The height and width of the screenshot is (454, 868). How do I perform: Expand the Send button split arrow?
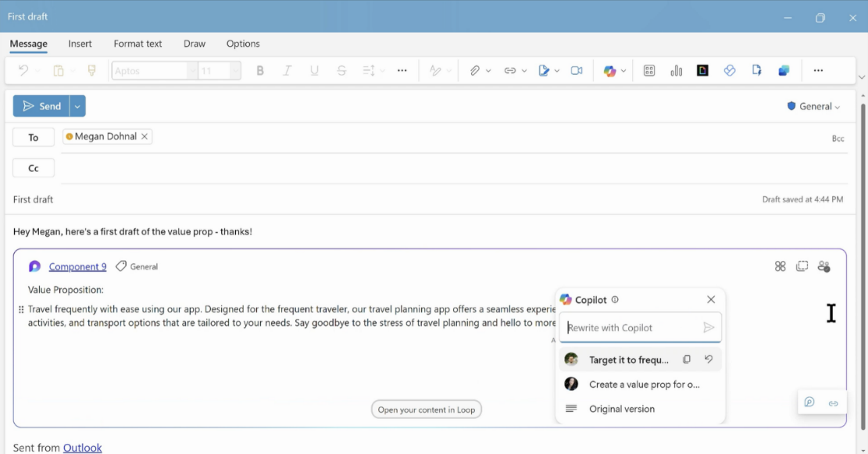[76, 105]
